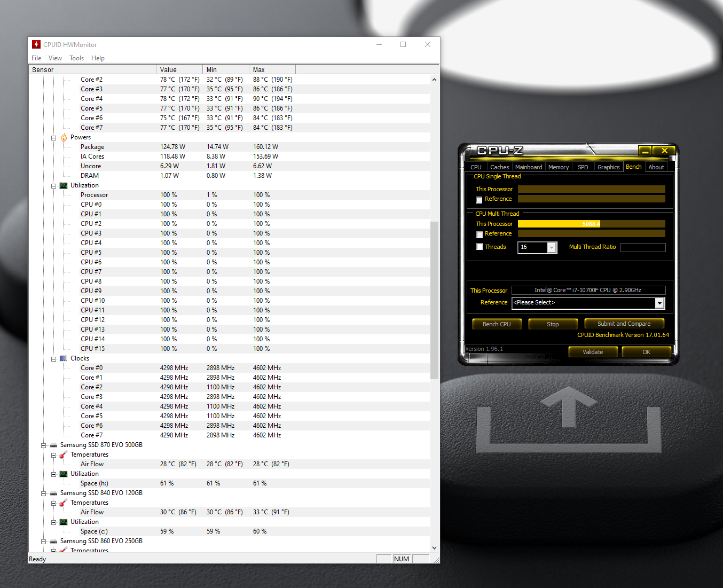The image size is (723, 588).
Task: Collapse the Samsung SSD 840 EVO 120GB node
Action: click(x=43, y=493)
